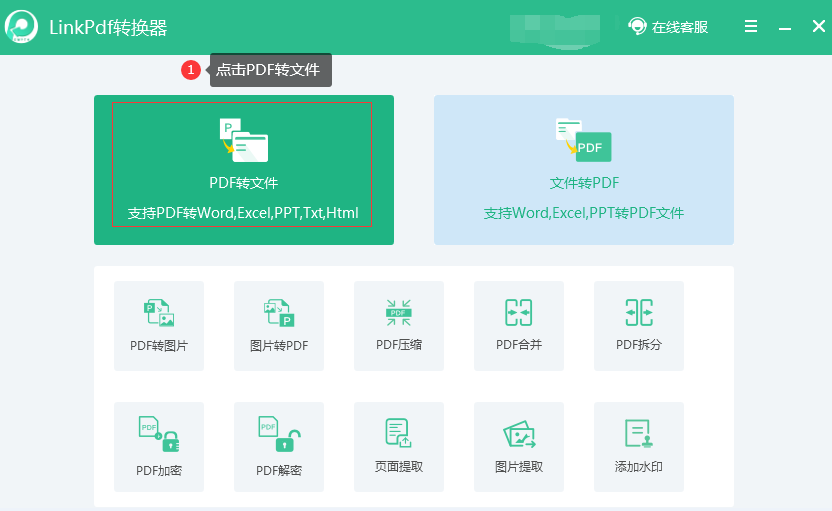The width and height of the screenshot is (832, 511).
Task: Open the hamburger menu in title bar
Action: tap(751, 26)
